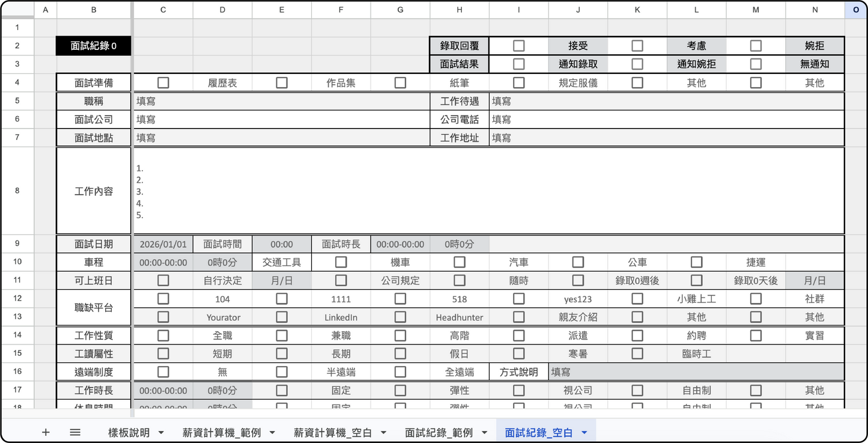Switch to 薪資計算機_空白 sheet tab
This screenshot has width=868, height=443.
(x=333, y=433)
